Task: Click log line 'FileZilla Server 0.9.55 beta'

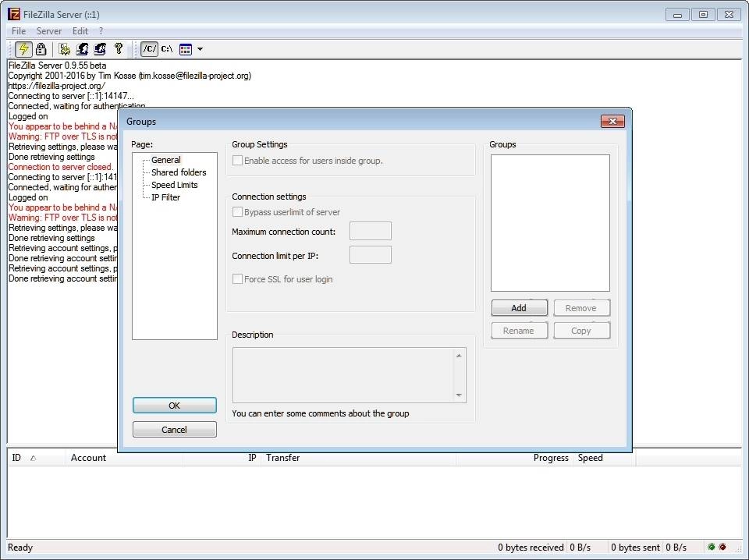Action: [x=57, y=66]
